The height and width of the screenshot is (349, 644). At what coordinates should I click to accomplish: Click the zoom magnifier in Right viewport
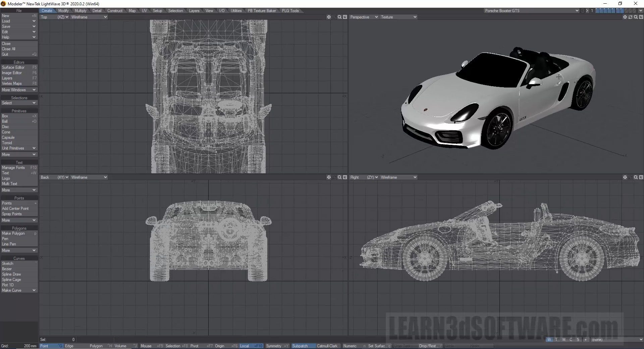pyautogui.click(x=636, y=177)
